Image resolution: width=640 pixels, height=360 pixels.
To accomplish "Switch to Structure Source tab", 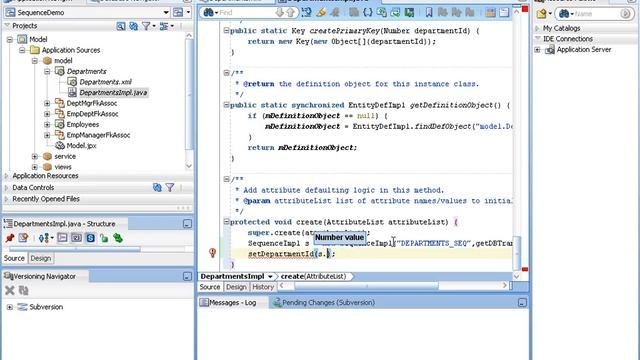I will coord(14,258).
